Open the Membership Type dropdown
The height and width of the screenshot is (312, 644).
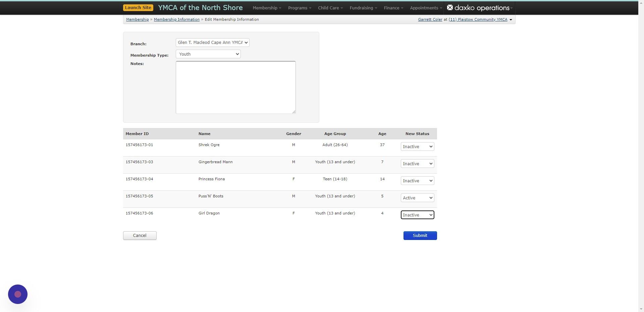[x=208, y=54]
